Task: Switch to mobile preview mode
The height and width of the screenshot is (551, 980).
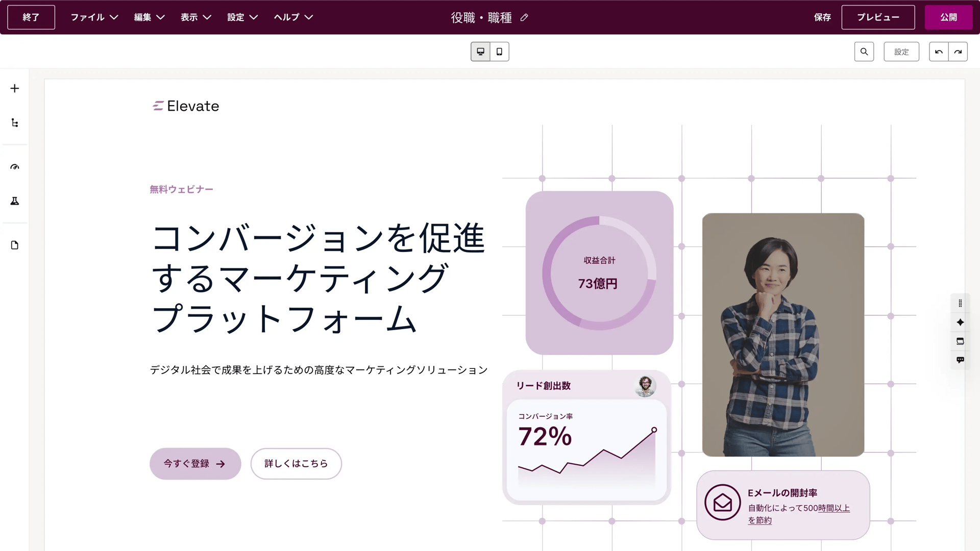Action: [x=499, y=52]
